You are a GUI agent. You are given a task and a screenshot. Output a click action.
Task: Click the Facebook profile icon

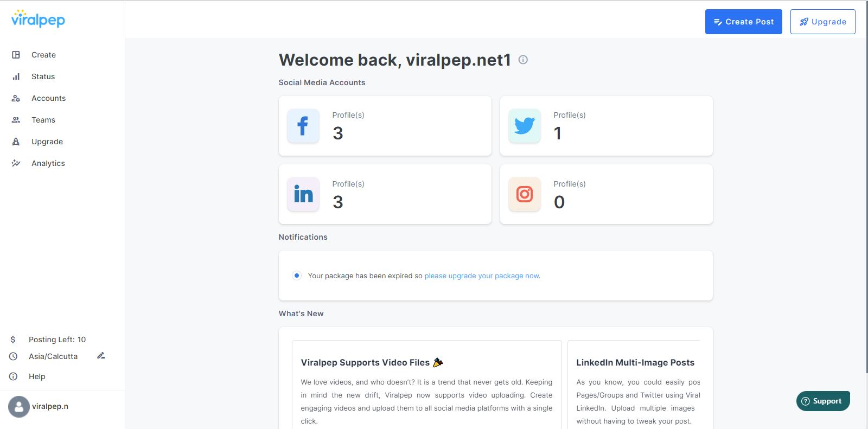303,126
